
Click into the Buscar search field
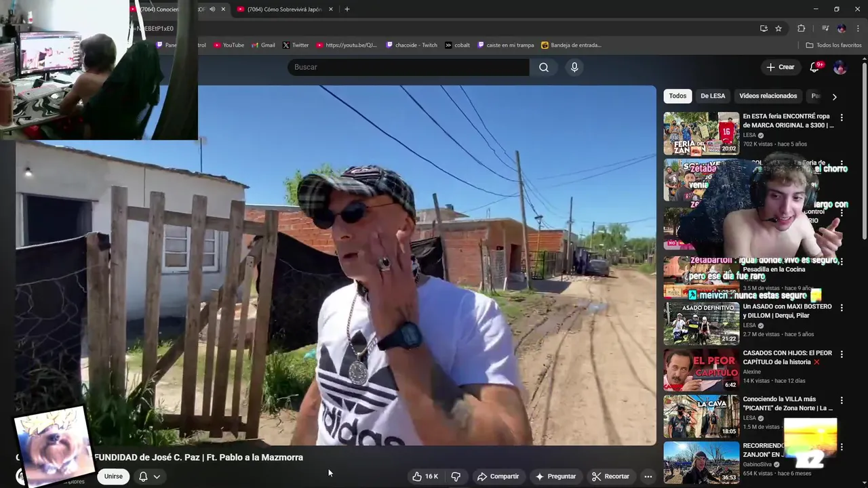[x=409, y=67]
